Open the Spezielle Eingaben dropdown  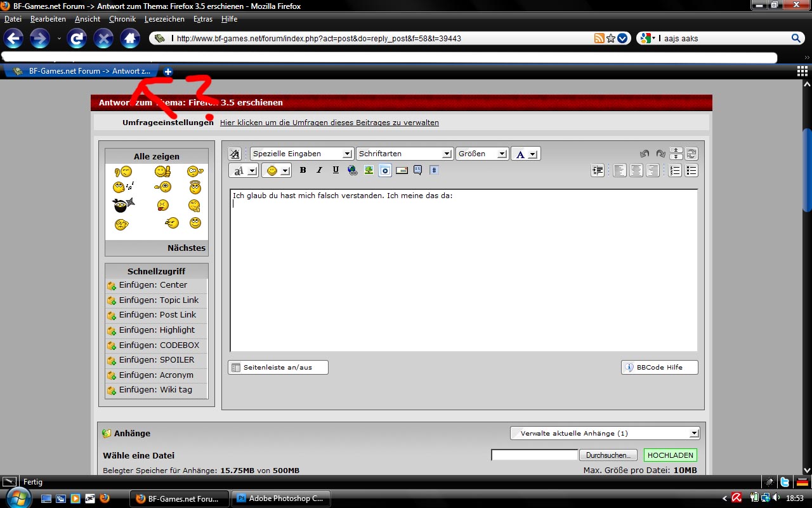(301, 154)
